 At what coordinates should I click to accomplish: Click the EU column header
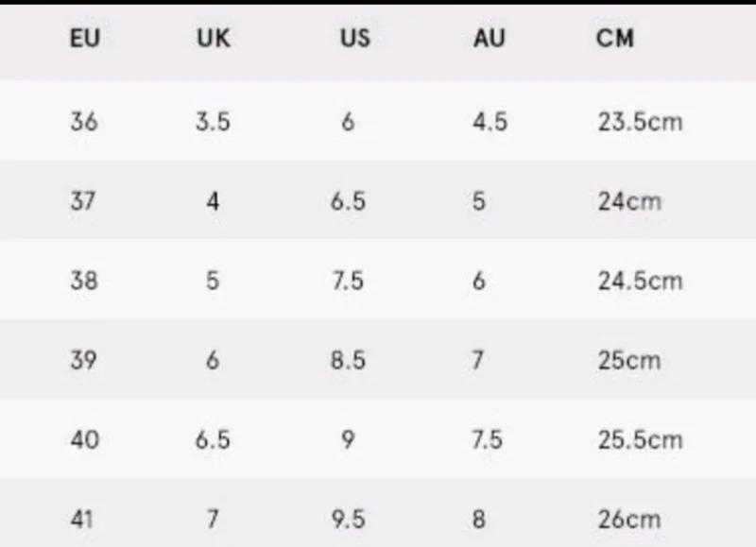85,38
